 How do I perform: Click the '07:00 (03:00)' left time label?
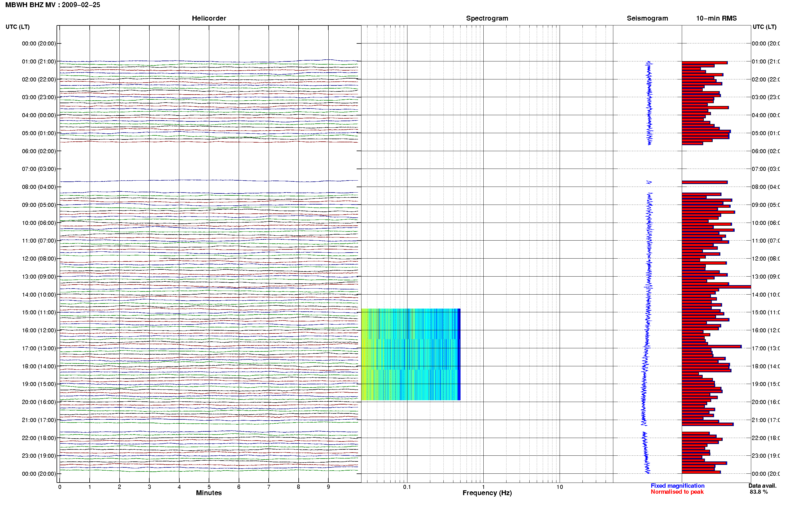(39, 169)
